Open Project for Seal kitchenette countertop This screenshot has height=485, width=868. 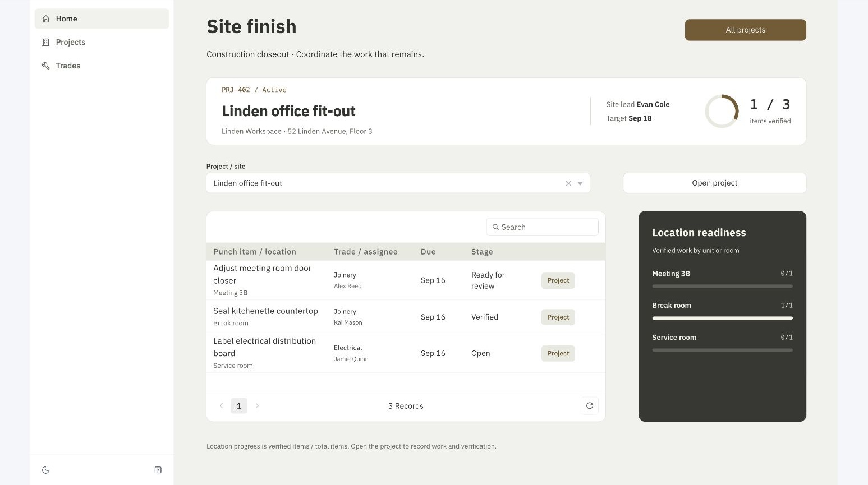point(558,317)
